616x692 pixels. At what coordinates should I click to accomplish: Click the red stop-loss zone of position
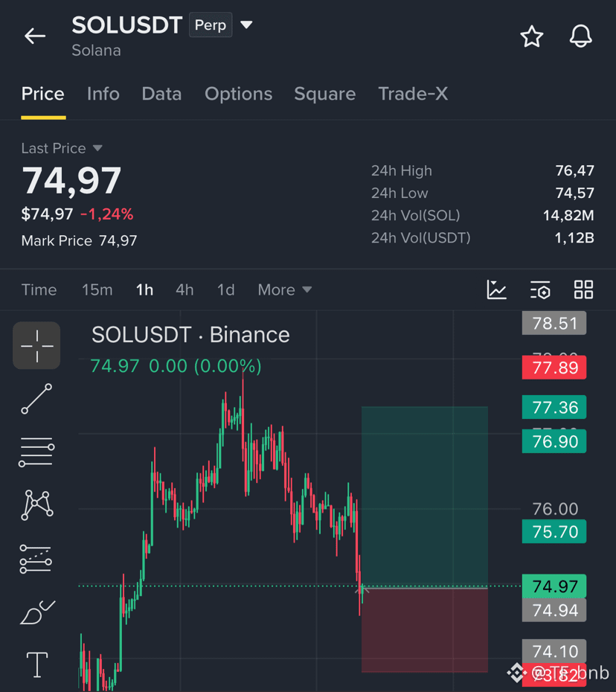(425, 630)
